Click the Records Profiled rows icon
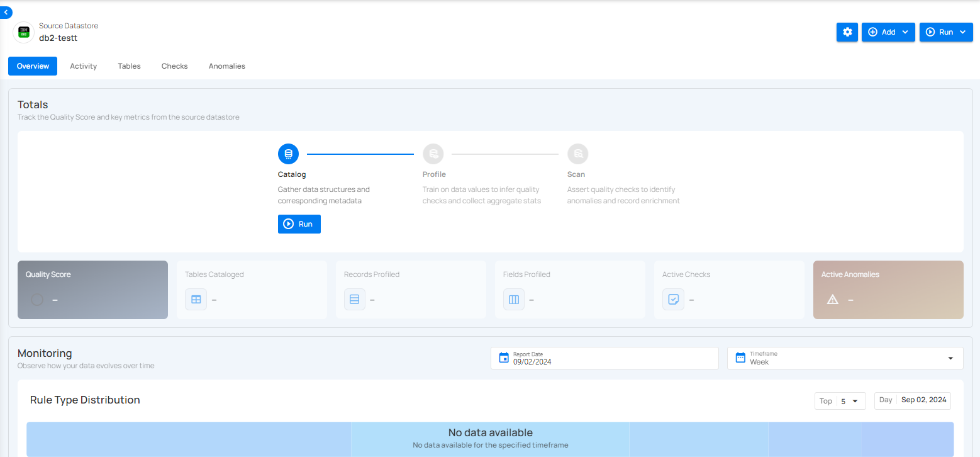This screenshot has width=980, height=457. (x=355, y=300)
